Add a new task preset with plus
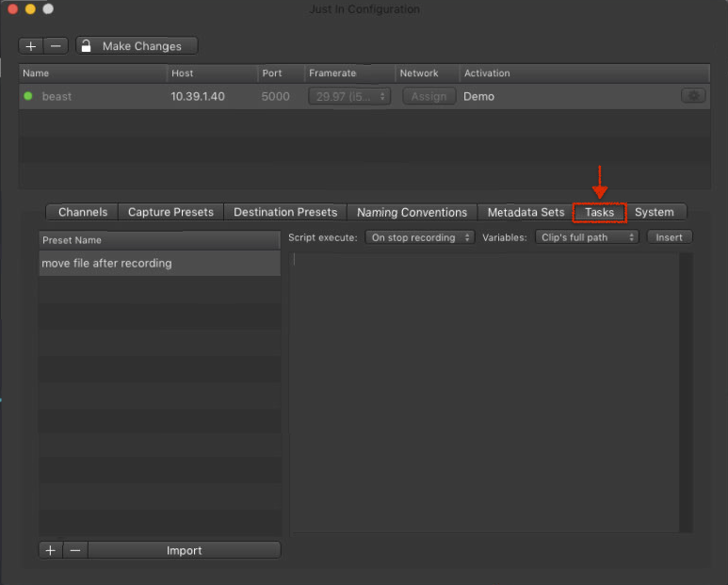The width and height of the screenshot is (728, 585). 51,551
